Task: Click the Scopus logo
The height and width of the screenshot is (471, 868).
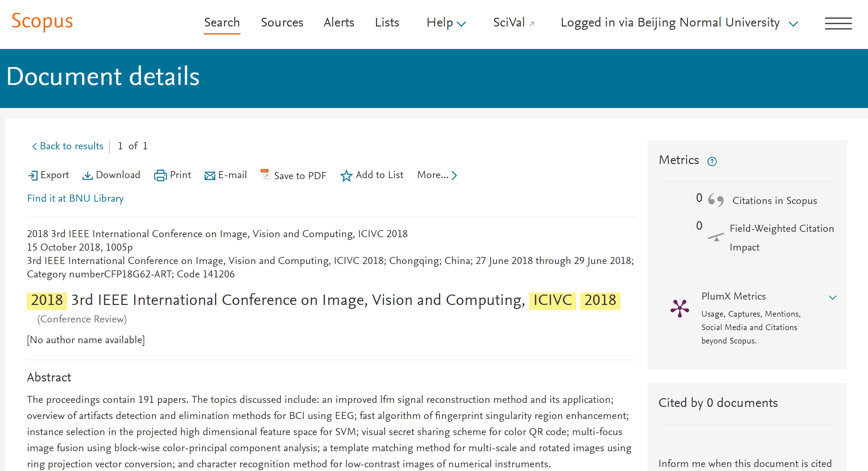Action: (43, 21)
